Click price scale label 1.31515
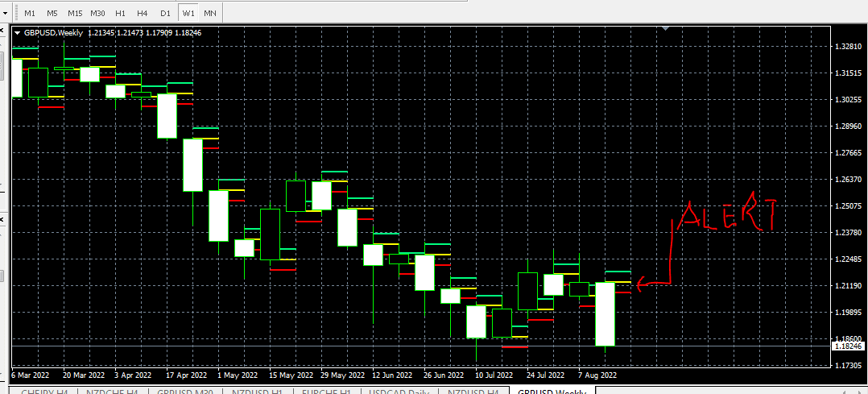The height and width of the screenshot is (394, 868). point(848,73)
